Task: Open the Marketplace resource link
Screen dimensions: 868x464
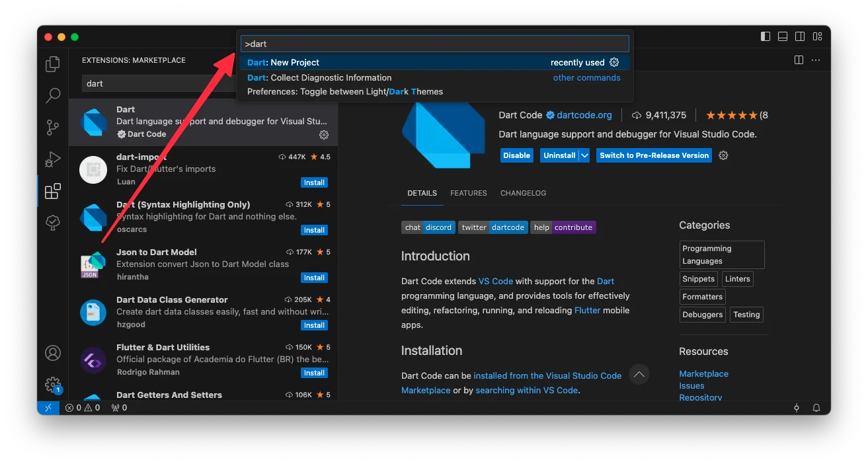Action: click(x=703, y=373)
